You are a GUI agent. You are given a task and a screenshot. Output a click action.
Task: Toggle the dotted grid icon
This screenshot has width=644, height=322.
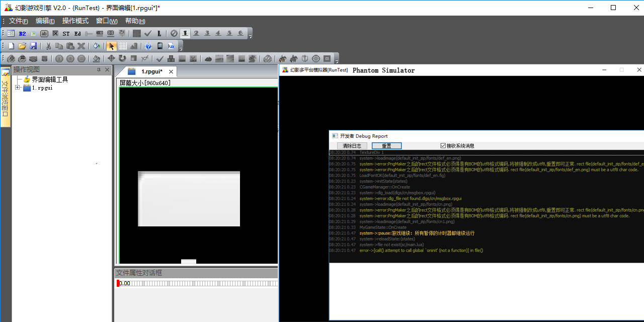123,46
